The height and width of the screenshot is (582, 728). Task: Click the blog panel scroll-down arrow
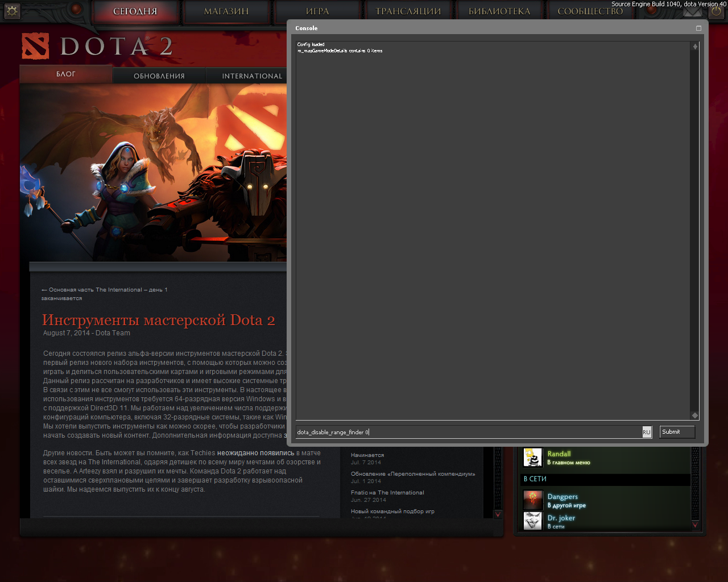point(498,514)
